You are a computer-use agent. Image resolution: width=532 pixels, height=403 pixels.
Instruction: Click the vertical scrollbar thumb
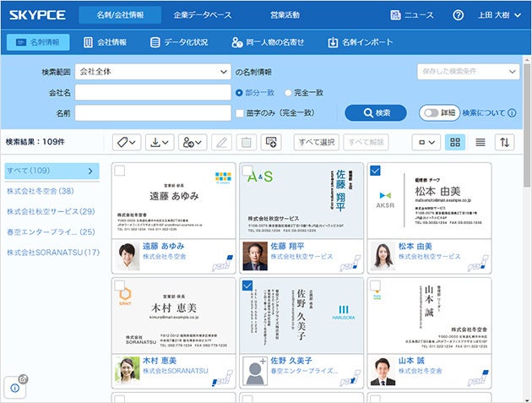coord(527,124)
